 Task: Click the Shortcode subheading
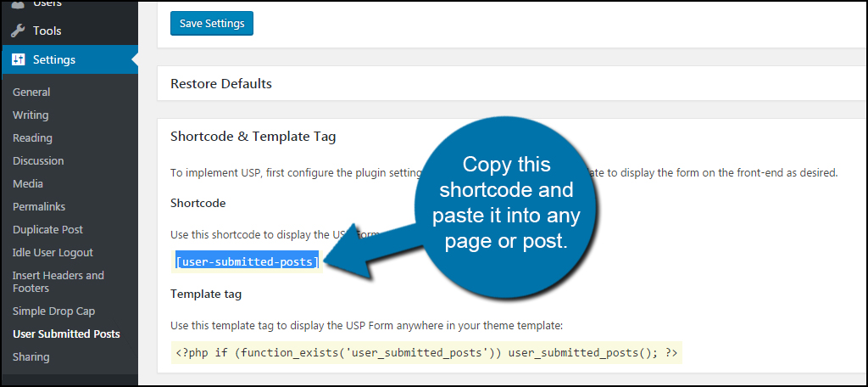(198, 203)
